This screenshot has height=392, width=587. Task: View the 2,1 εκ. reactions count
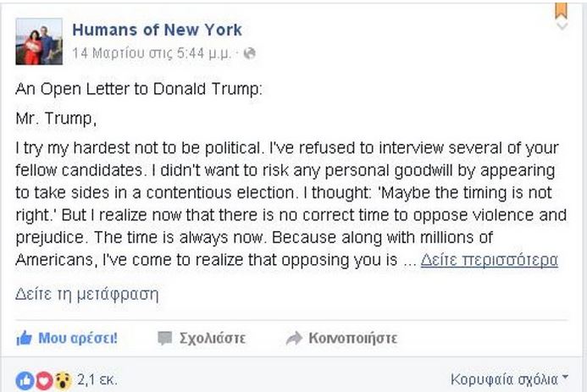pos(97,379)
